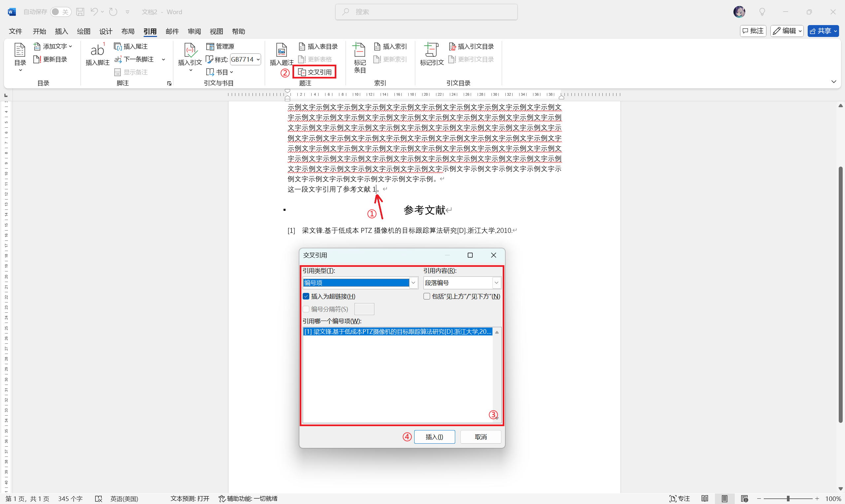Image resolution: width=845 pixels, height=504 pixels.
Task: Cancel the cross-reference dialog via 取消
Action: coord(481,437)
